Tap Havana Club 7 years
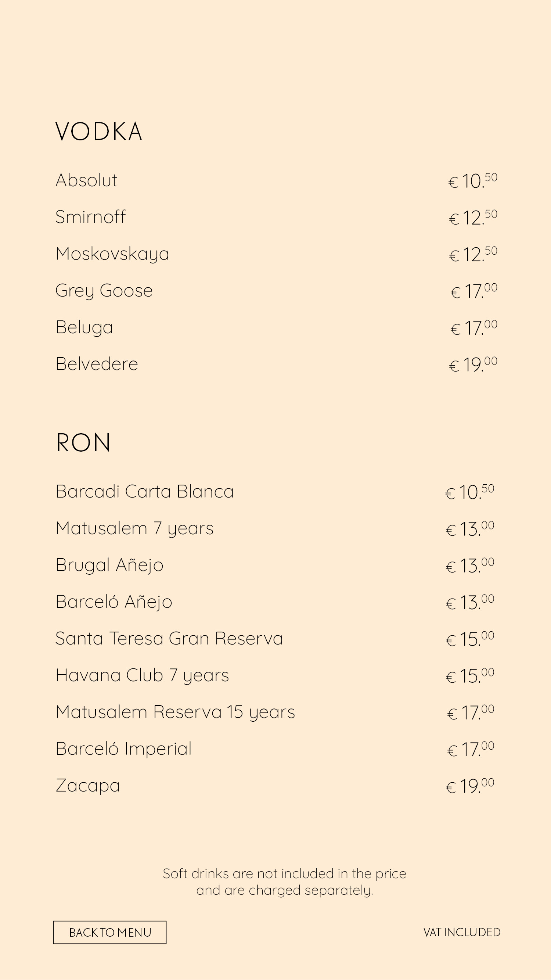The image size is (551, 980). 143,676
